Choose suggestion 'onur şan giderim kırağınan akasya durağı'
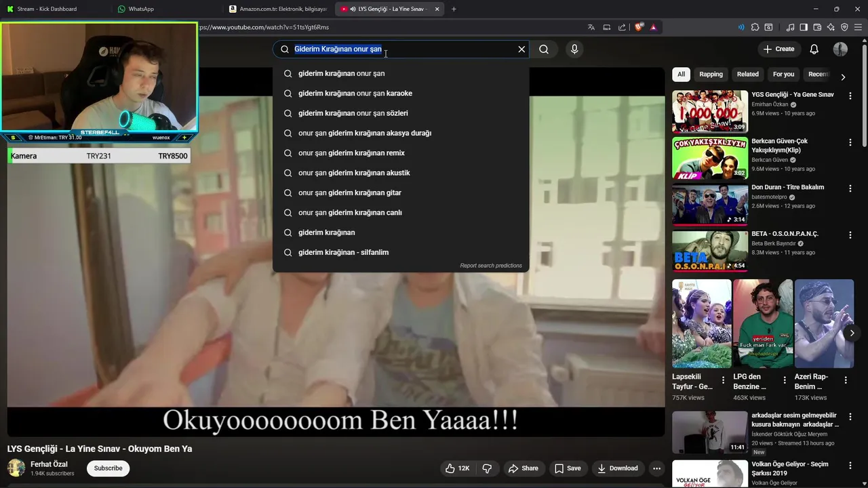 (401, 133)
